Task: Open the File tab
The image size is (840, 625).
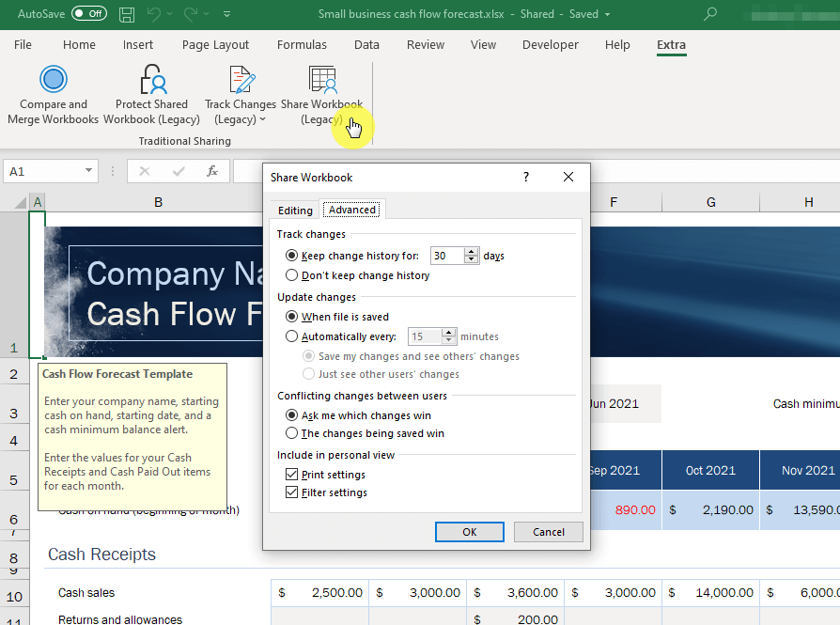Action: pyautogui.click(x=23, y=45)
